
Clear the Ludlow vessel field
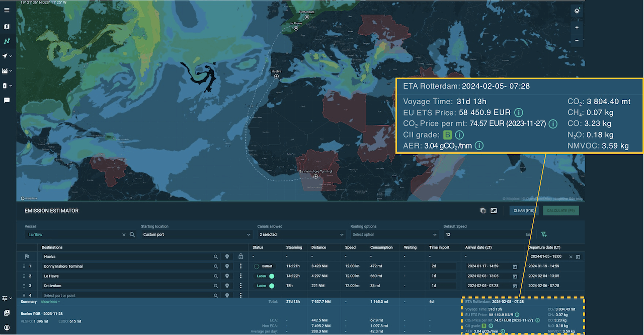pos(124,235)
